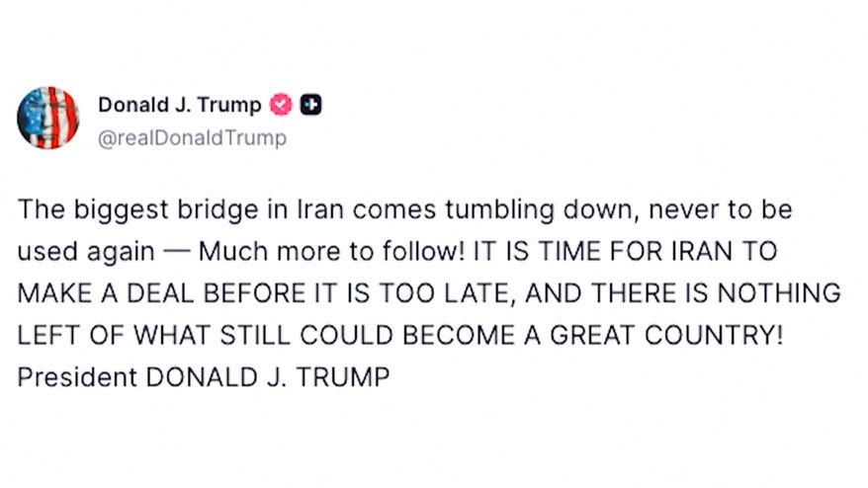The height and width of the screenshot is (488, 868).
Task: Click the phrase "Much more to follow!"
Action: tap(328, 251)
